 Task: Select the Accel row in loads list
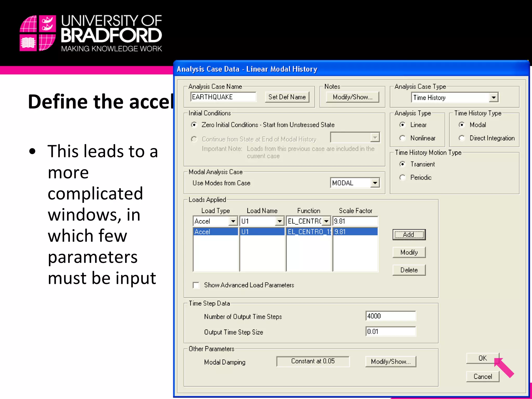215,232
